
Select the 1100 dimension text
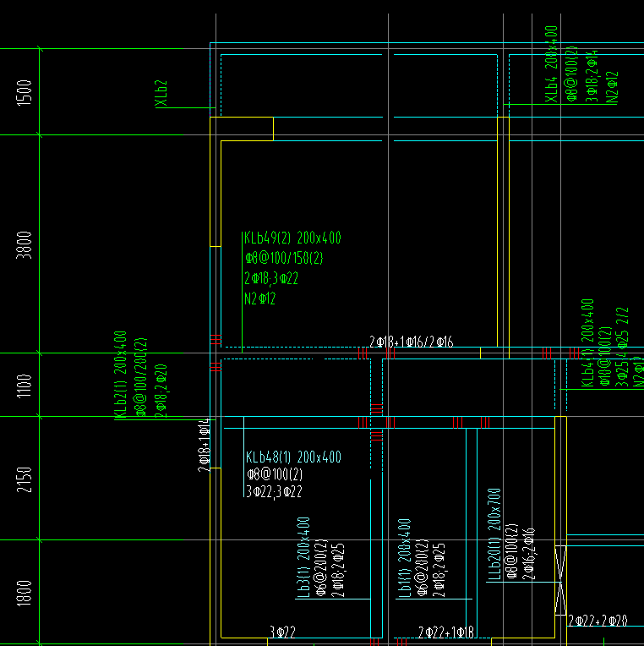pyautogui.click(x=24, y=386)
